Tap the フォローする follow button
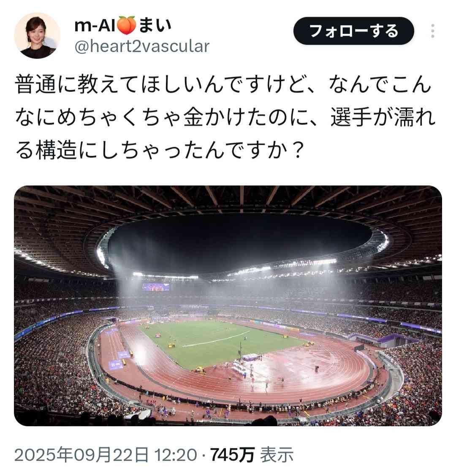Image resolution: width=456 pixels, height=476 pixels. tap(354, 31)
